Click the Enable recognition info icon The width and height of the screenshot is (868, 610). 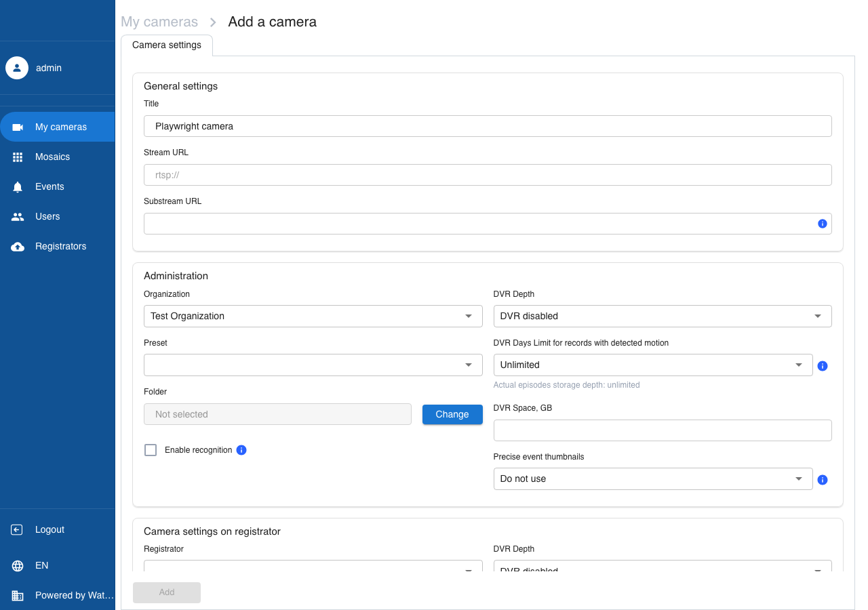[x=241, y=450]
